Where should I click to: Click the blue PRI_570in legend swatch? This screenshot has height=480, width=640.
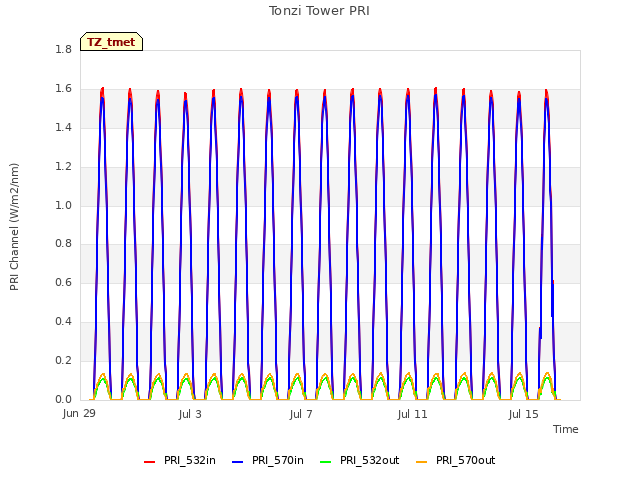(x=238, y=462)
